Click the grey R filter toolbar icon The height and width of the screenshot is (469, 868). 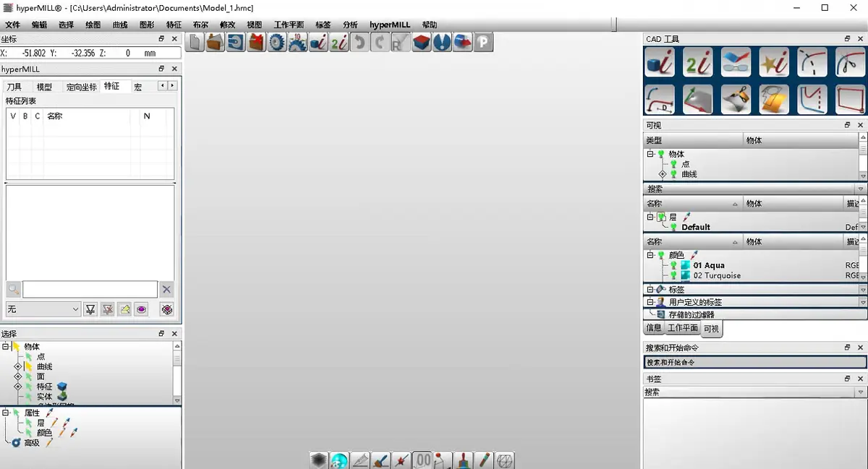pos(401,42)
